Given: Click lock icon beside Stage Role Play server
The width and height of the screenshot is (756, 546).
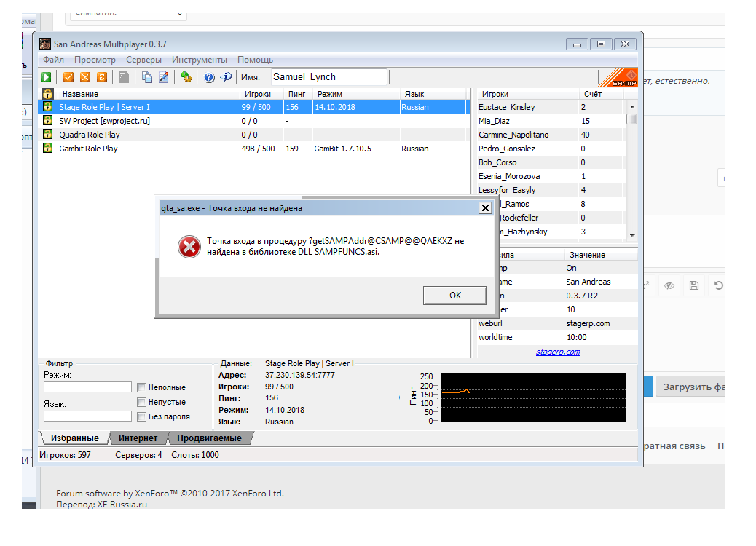Looking at the screenshot, I should pyautogui.click(x=48, y=106).
